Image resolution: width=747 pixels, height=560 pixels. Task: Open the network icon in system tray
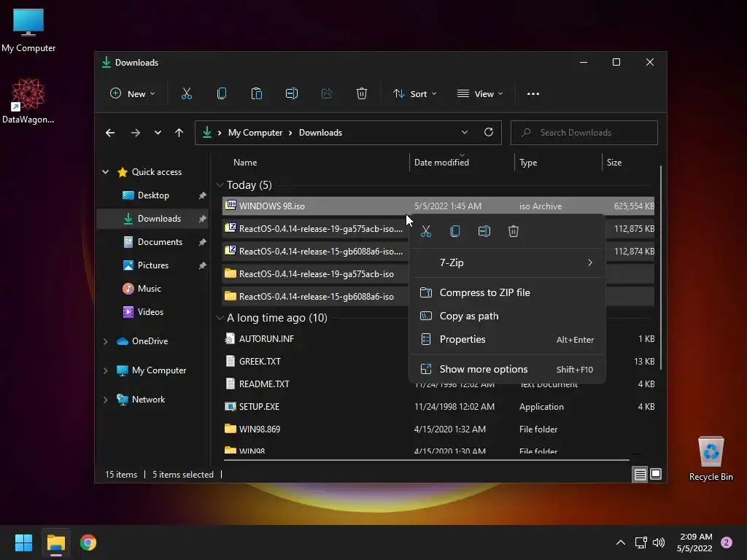tap(640, 542)
